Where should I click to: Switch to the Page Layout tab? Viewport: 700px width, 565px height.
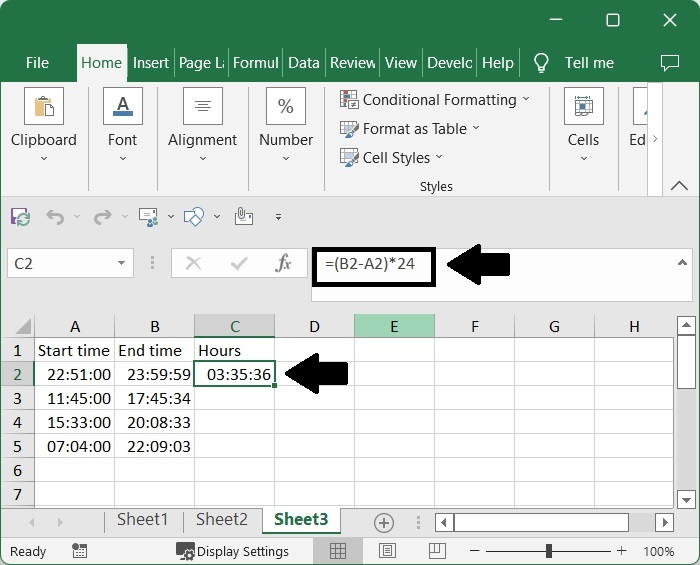(x=201, y=62)
